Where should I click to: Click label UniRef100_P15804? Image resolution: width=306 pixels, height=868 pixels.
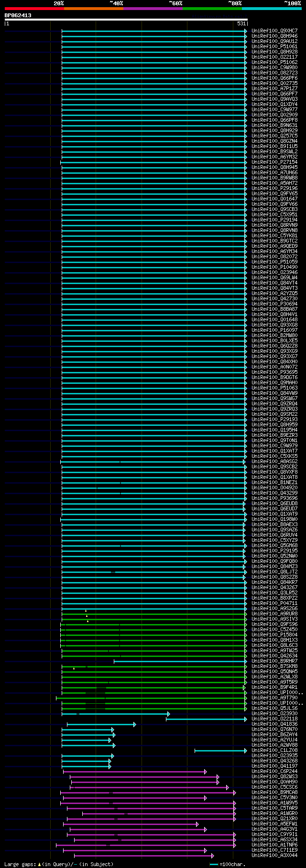(x=274, y=635)
